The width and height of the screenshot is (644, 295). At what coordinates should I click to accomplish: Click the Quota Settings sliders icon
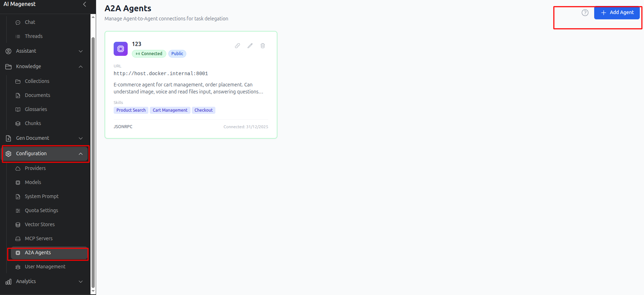[18, 211]
